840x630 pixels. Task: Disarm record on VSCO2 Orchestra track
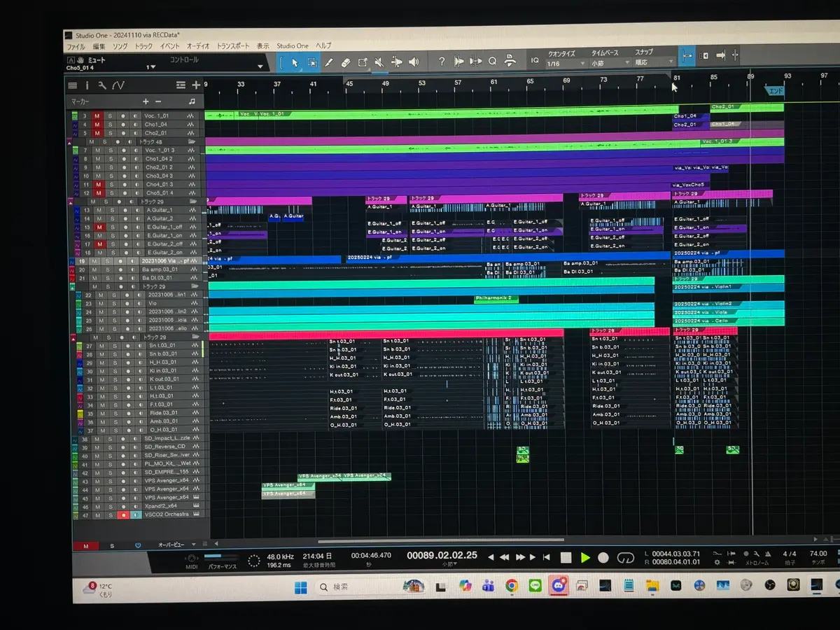pos(123,514)
